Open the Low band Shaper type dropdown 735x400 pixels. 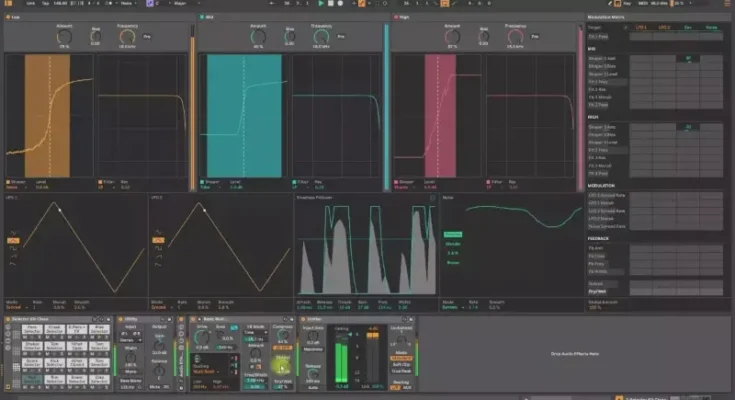[x=14, y=187]
